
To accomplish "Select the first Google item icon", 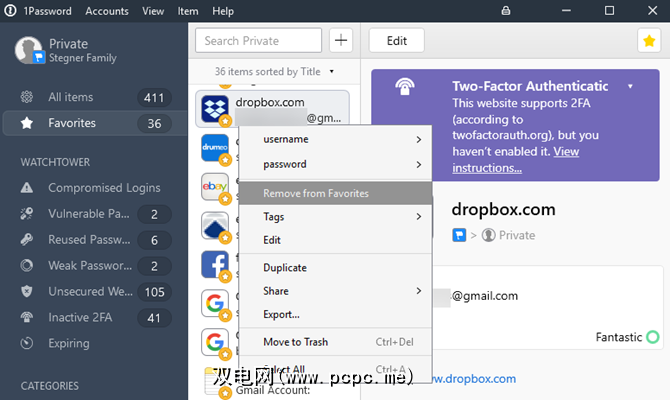I will 215,303.
